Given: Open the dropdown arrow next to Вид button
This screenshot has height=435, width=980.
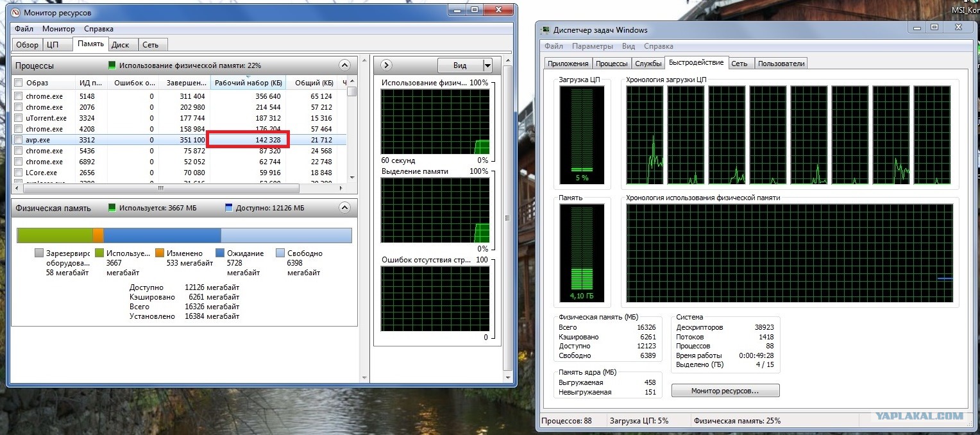Looking at the screenshot, I should pos(487,65).
